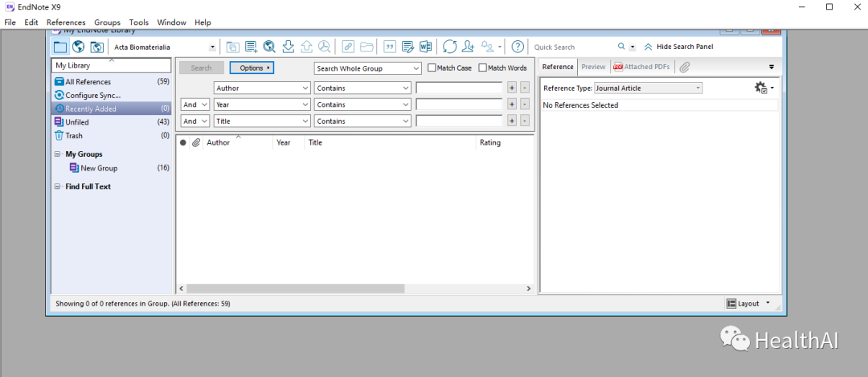Click Share Library person-plus icon

pos(469,47)
